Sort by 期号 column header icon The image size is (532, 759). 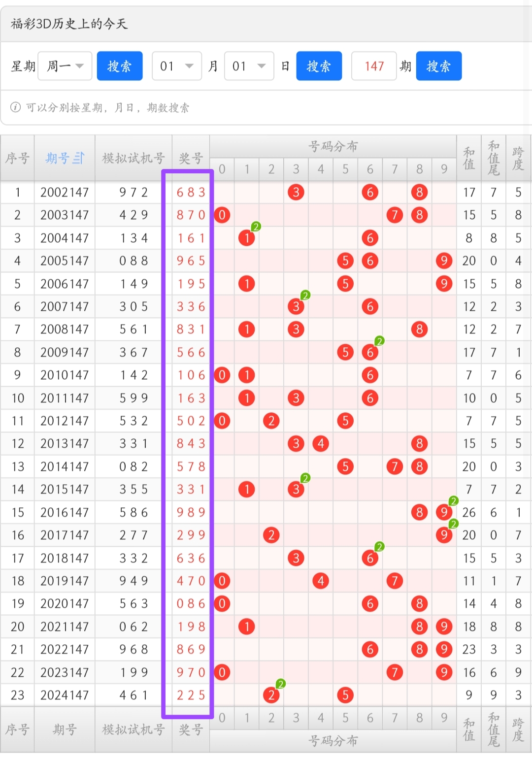tap(79, 158)
